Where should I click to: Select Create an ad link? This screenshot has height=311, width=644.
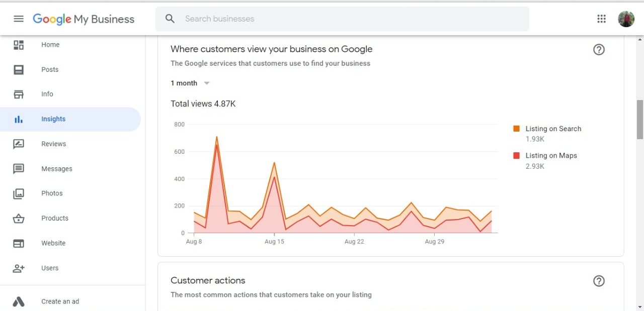click(x=60, y=301)
